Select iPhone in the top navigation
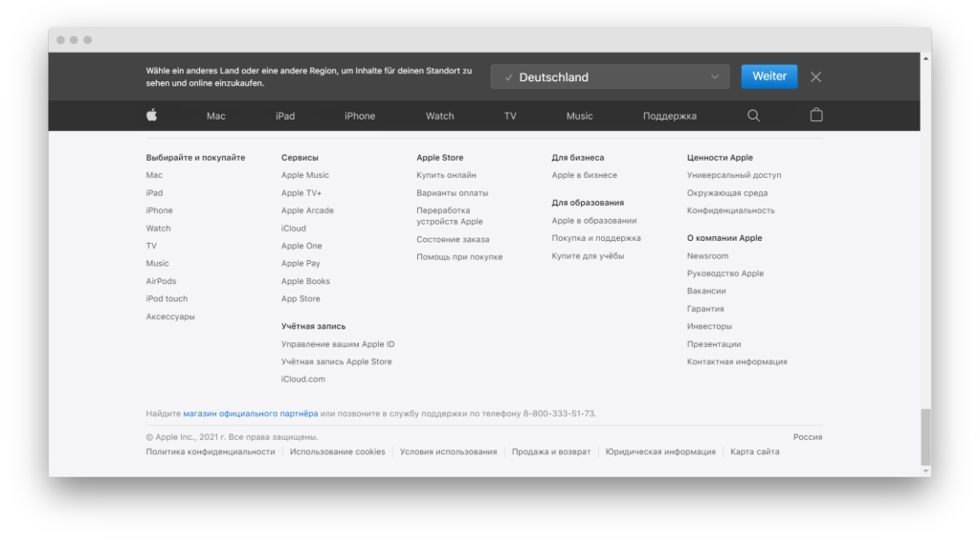 360,117
